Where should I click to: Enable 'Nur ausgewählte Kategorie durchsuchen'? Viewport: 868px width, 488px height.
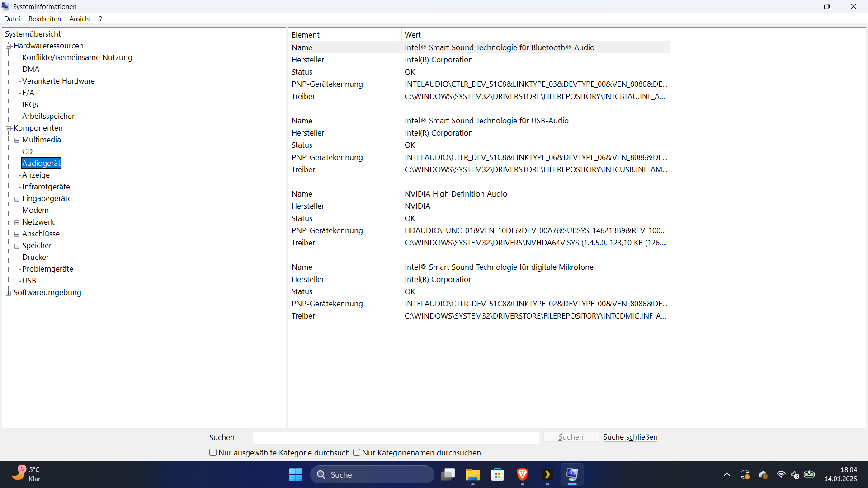point(212,452)
